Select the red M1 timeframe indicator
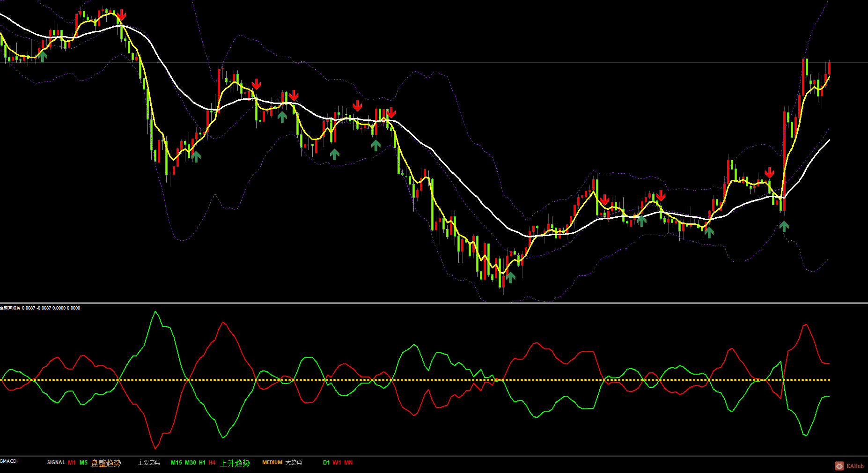868x473 pixels. pyautogui.click(x=72, y=463)
